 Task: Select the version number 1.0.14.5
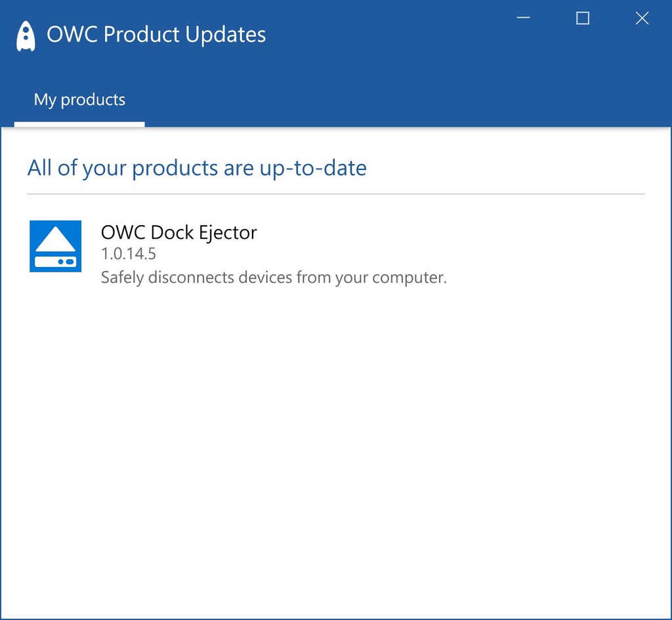tap(129, 254)
